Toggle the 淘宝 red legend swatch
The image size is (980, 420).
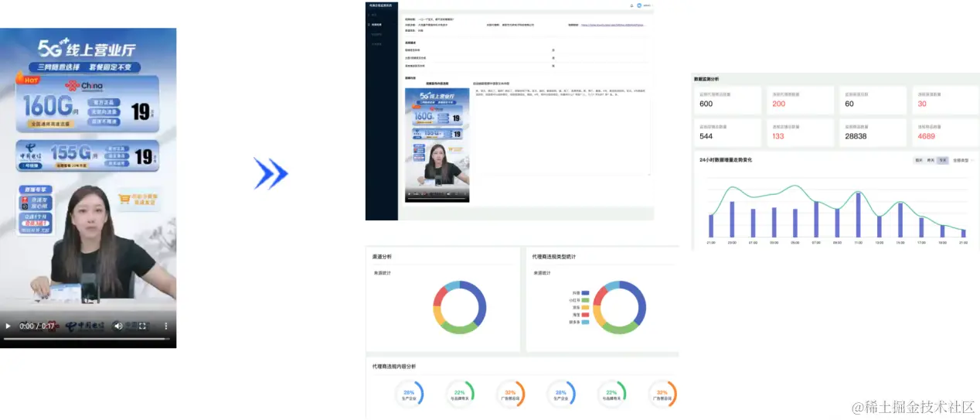point(585,315)
